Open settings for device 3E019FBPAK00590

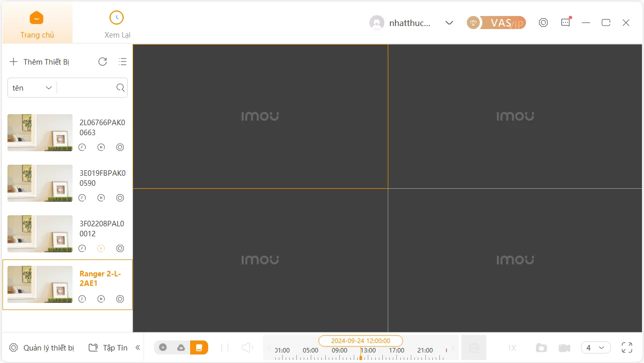[x=120, y=198]
